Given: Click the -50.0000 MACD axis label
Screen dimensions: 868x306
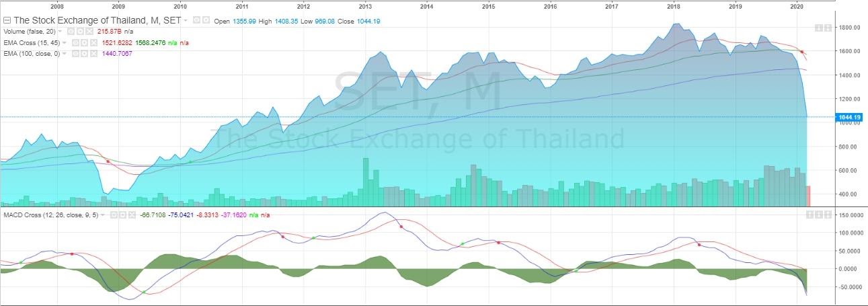Looking at the screenshot, I should pyautogui.click(x=851, y=286).
